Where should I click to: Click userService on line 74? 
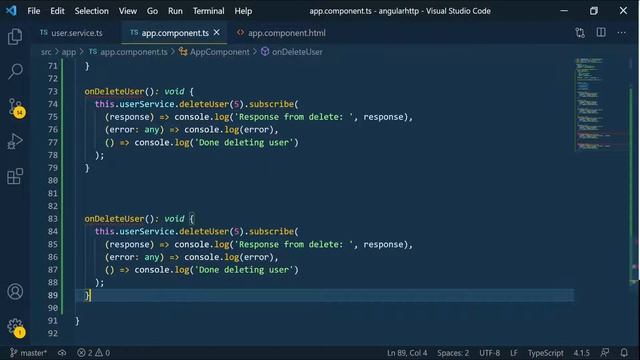pos(147,104)
